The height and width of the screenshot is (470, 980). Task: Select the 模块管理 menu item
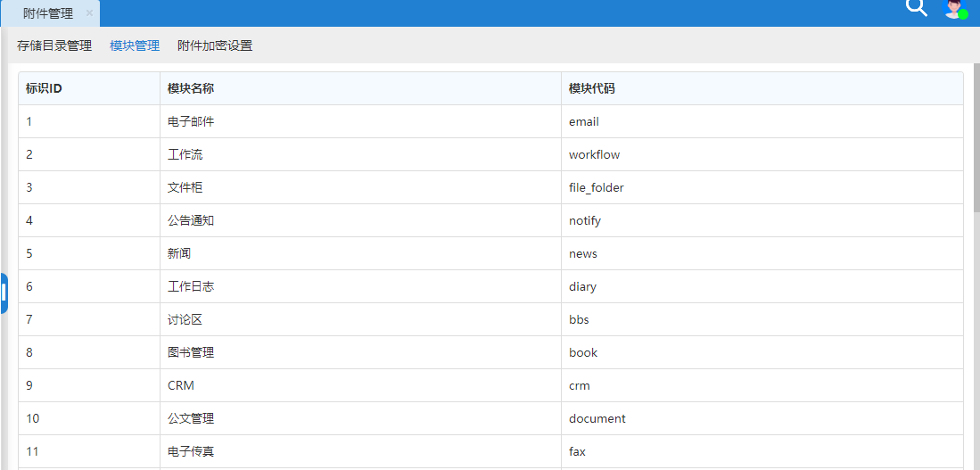(135, 45)
